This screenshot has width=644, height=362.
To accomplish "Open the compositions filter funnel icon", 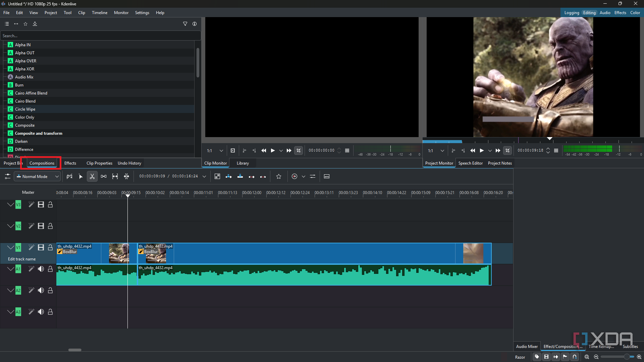I will point(185,24).
